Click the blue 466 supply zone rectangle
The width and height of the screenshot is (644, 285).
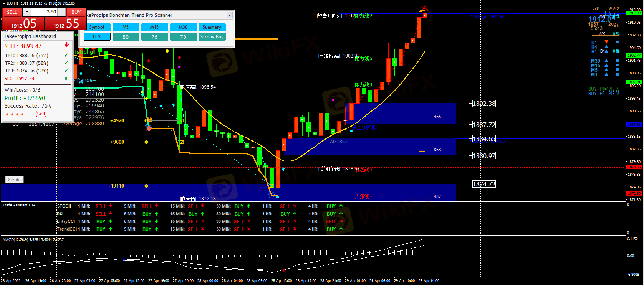[x=403, y=114]
